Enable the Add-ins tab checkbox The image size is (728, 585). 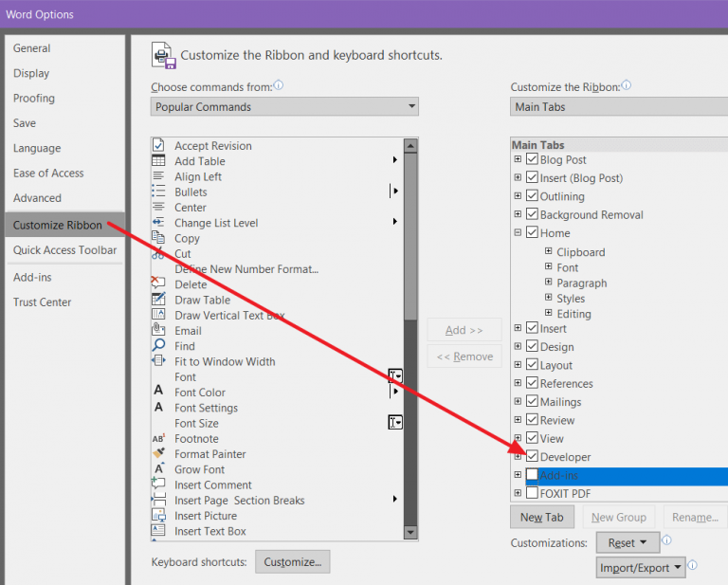tap(532, 474)
